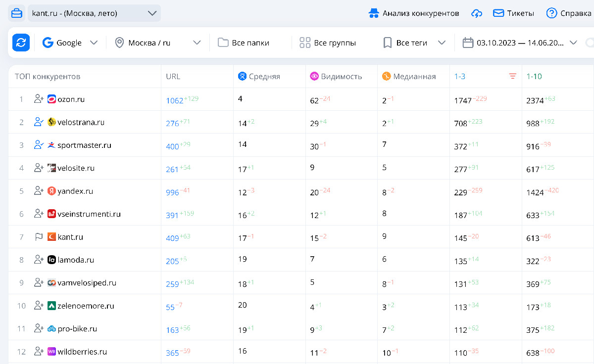Image resolution: width=594 pixels, height=364 pixels.
Task: Open Тикеты from the top bar
Action: 513,13
